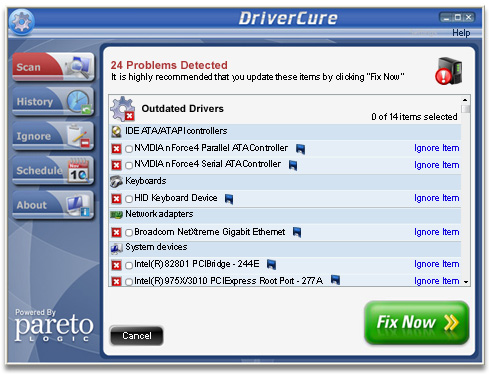Select NVIDIA nForce4 Serial ATA Controller radio button
The height and width of the screenshot is (377, 490).
pos(129,165)
